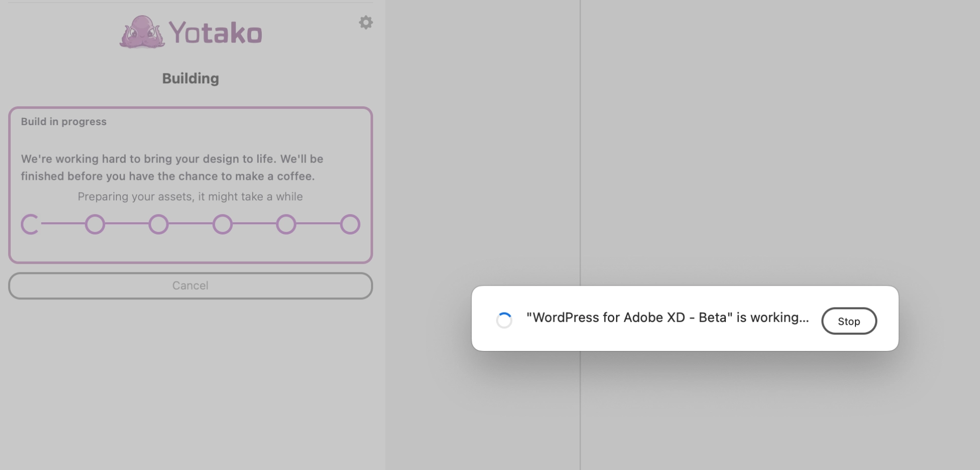Screen dimensions: 980x470
Task: Click "Preparing your assets, it might take a while"
Action: tap(190, 197)
